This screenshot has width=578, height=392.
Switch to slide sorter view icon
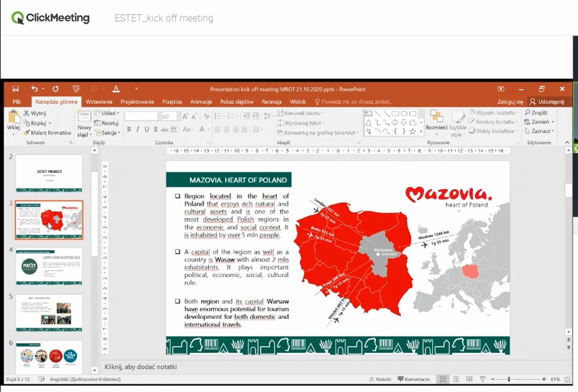(x=456, y=379)
